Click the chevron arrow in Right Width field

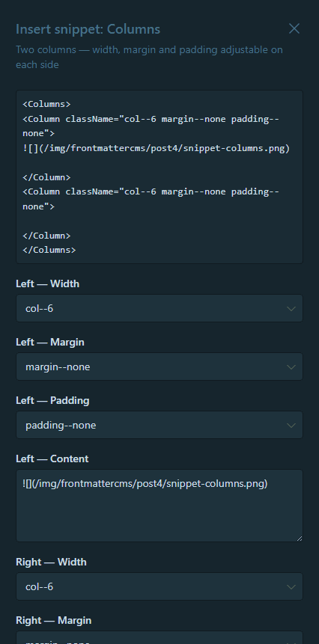click(291, 587)
